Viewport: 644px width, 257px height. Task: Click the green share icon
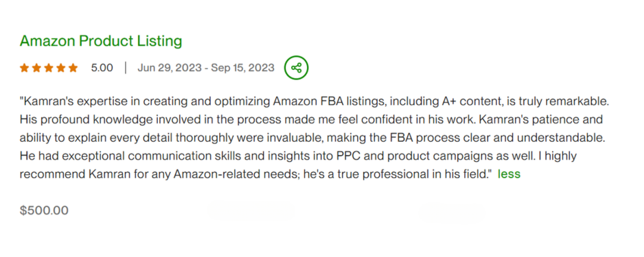coord(296,68)
